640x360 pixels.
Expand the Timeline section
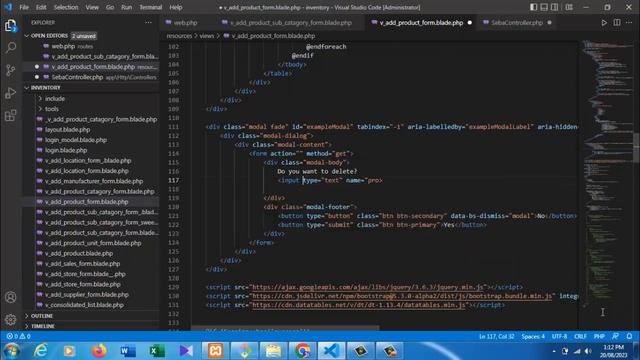(42, 326)
